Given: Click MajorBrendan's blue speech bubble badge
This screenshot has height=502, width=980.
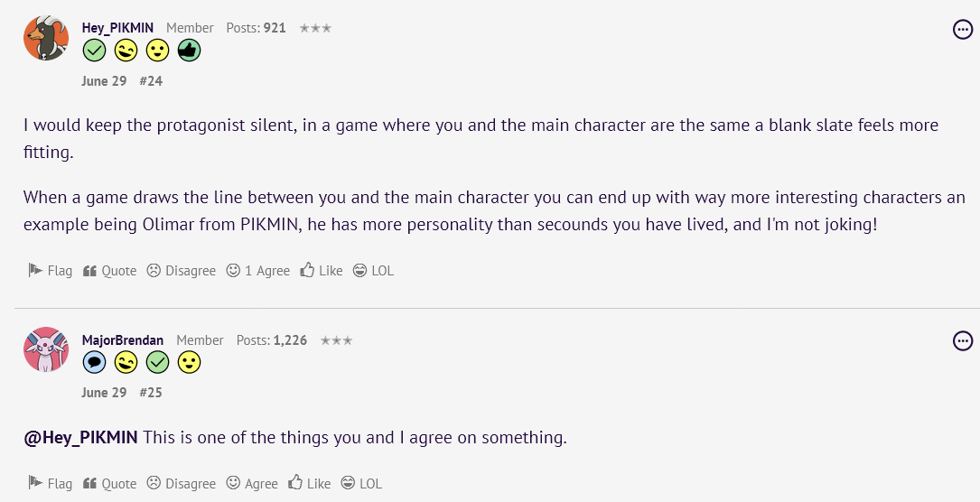Looking at the screenshot, I should [x=95, y=363].
